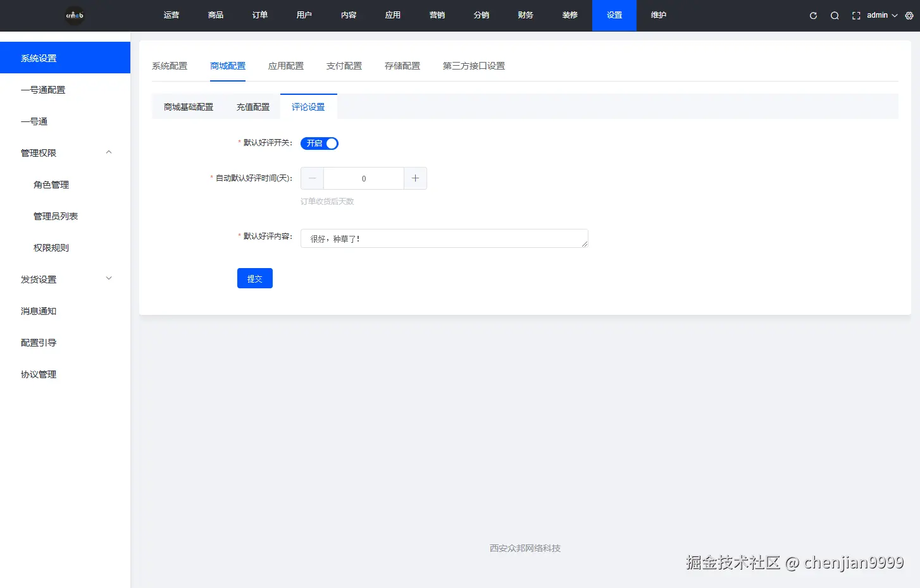
Task: Toggle fullscreen mode icon
Action: pos(856,16)
